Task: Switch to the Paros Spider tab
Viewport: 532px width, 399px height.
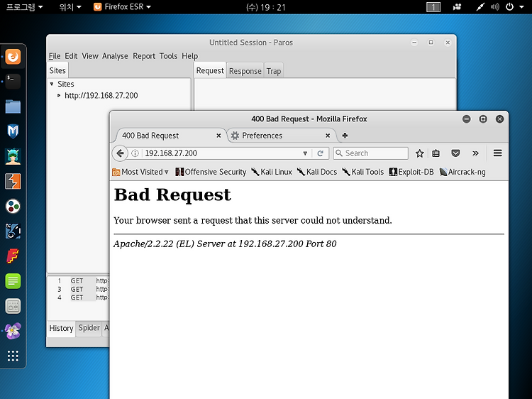Action: click(89, 328)
